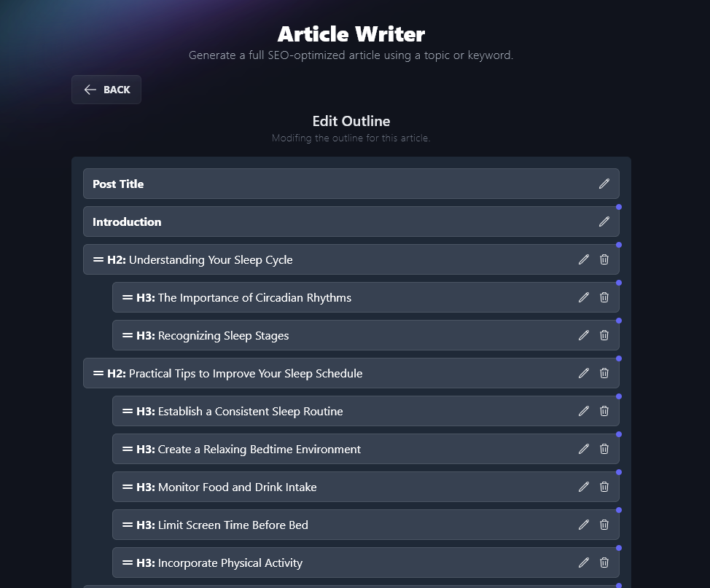Click the purple dot after "Limit Screen Time Before Bed"

(619, 548)
